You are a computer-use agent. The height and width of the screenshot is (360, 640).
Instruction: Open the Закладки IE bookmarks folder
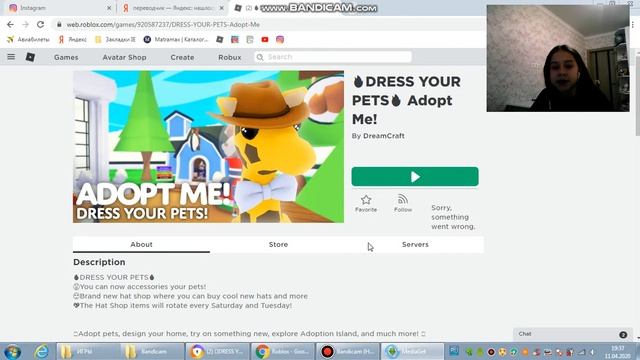click(115, 40)
